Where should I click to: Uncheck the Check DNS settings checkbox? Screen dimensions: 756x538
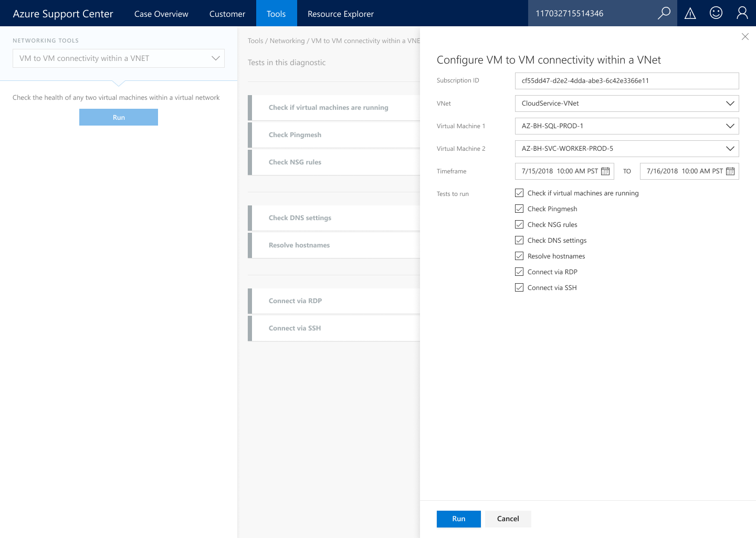519,240
